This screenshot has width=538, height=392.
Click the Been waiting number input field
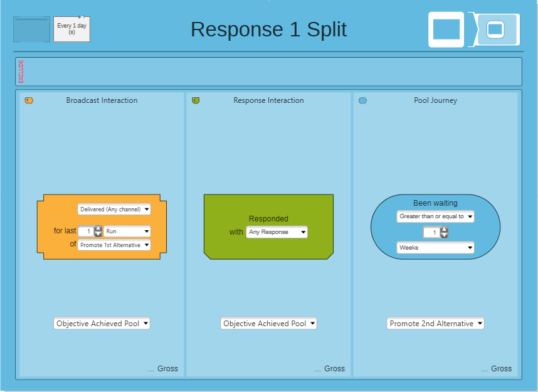(431, 233)
